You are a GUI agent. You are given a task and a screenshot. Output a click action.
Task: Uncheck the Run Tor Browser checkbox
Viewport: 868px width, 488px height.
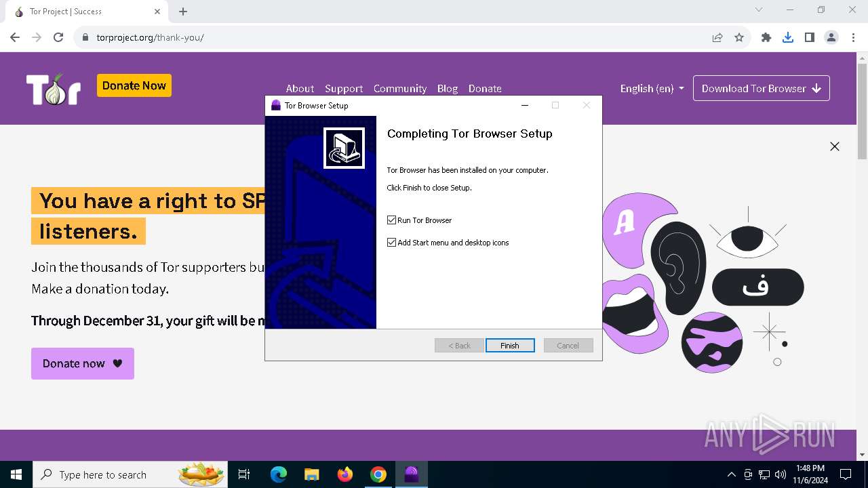click(391, 220)
